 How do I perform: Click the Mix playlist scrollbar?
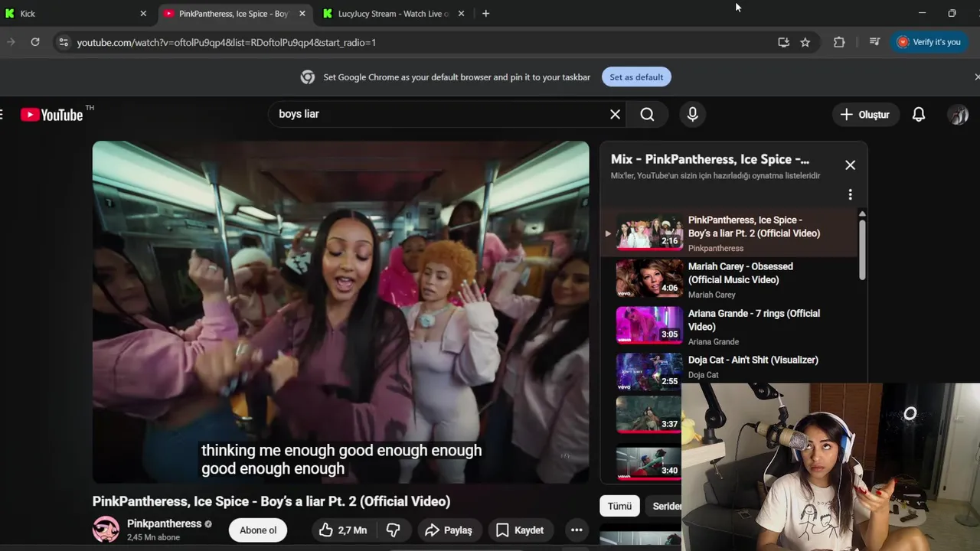pos(862,249)
